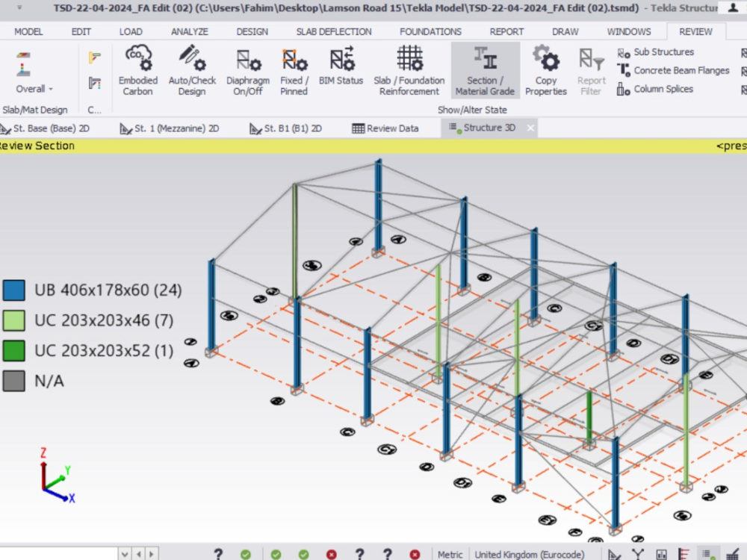Click red ruler-lines icon in status bar
747x560 pixels.
coord(684,554)
